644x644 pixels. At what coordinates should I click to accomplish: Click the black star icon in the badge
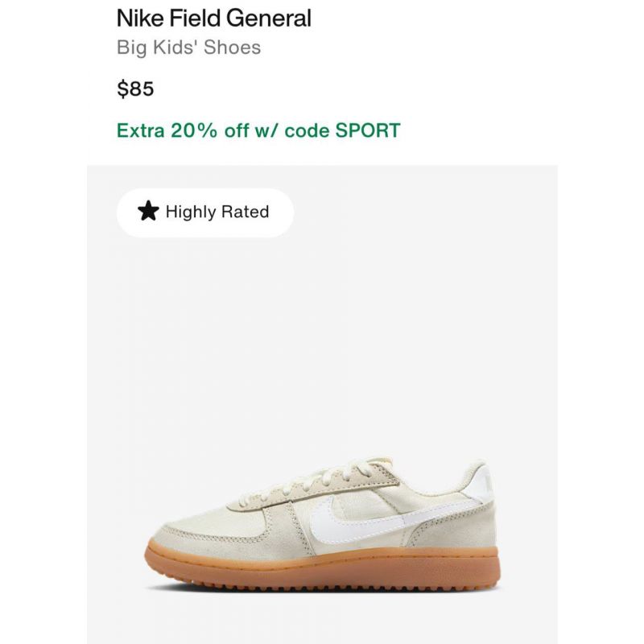point(148,211)
